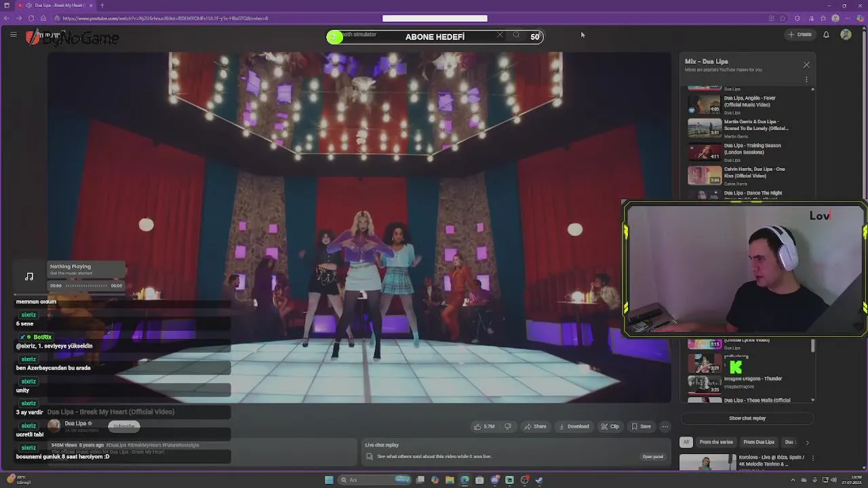The height and width of the screenshot is (488, 868).
Task: Click the Create button in YouTube header
Action: [x=800, y=35]
